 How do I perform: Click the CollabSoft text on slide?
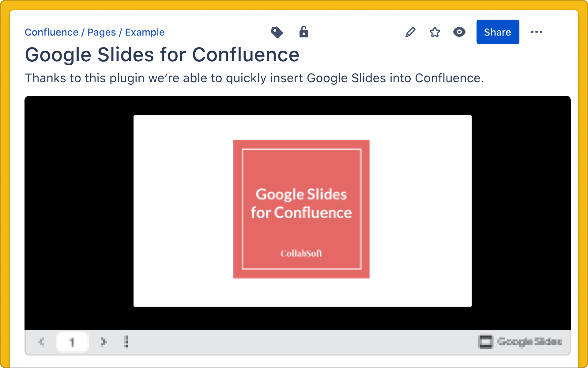tap(301, 254)
